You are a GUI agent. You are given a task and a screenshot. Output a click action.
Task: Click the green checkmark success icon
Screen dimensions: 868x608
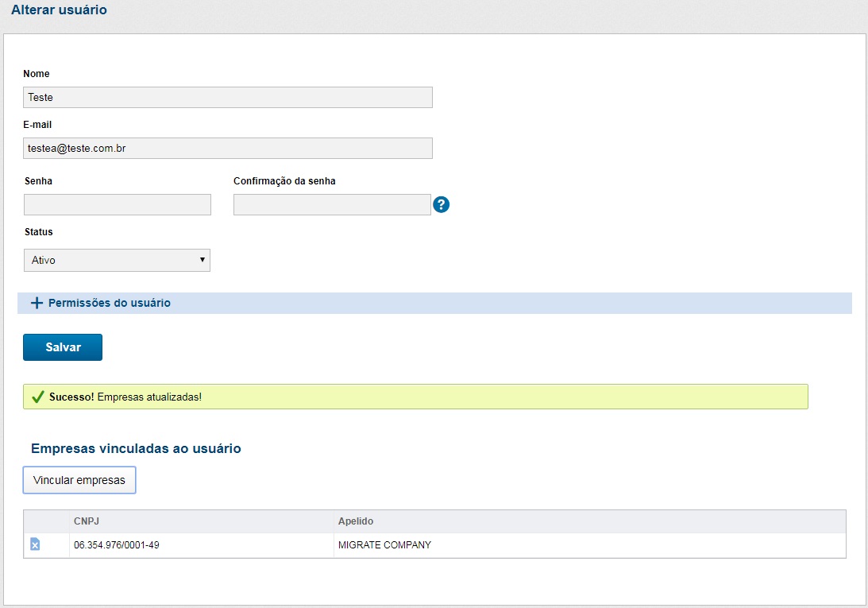coord(37,397)
